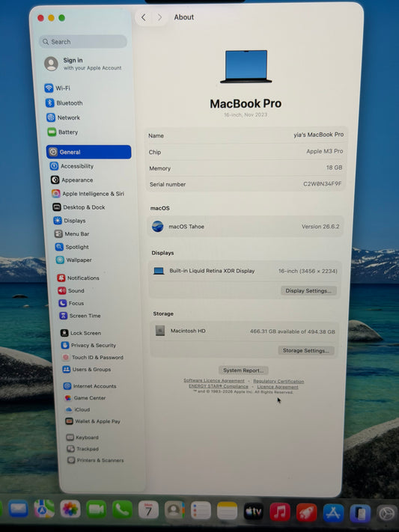
Task: Open Reminders from the Dock
Action: [x=201, y=510]
